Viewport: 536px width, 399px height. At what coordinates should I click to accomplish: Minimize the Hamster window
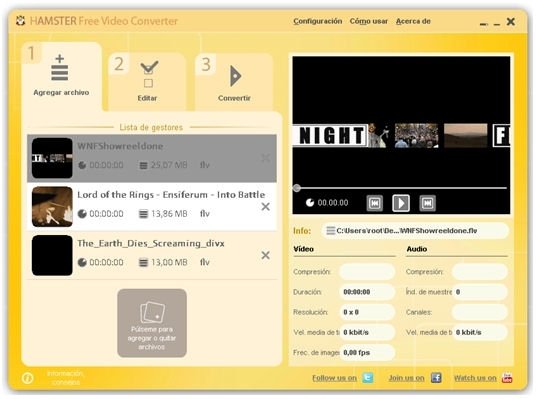tap(497, 24)
